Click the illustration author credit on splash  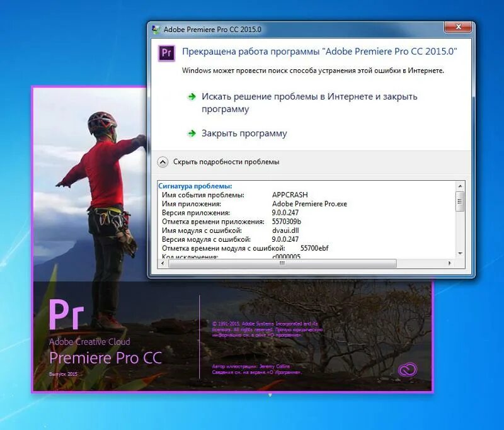pos(251,366)
